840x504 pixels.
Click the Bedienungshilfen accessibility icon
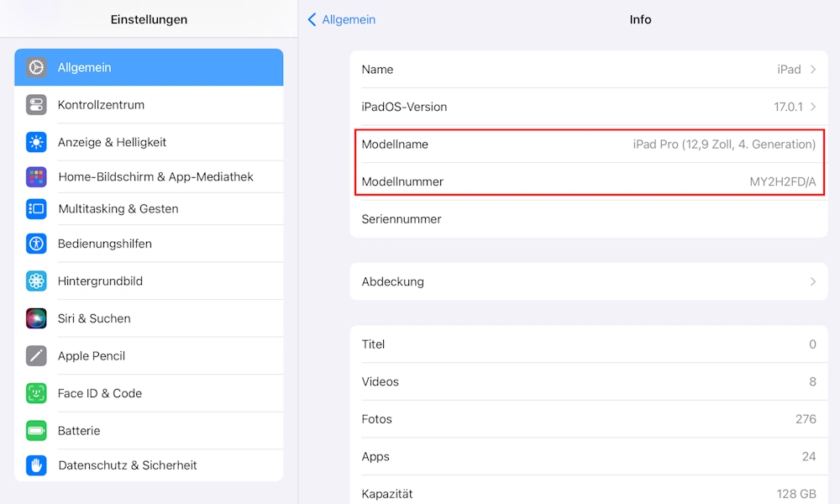point(36,244)
